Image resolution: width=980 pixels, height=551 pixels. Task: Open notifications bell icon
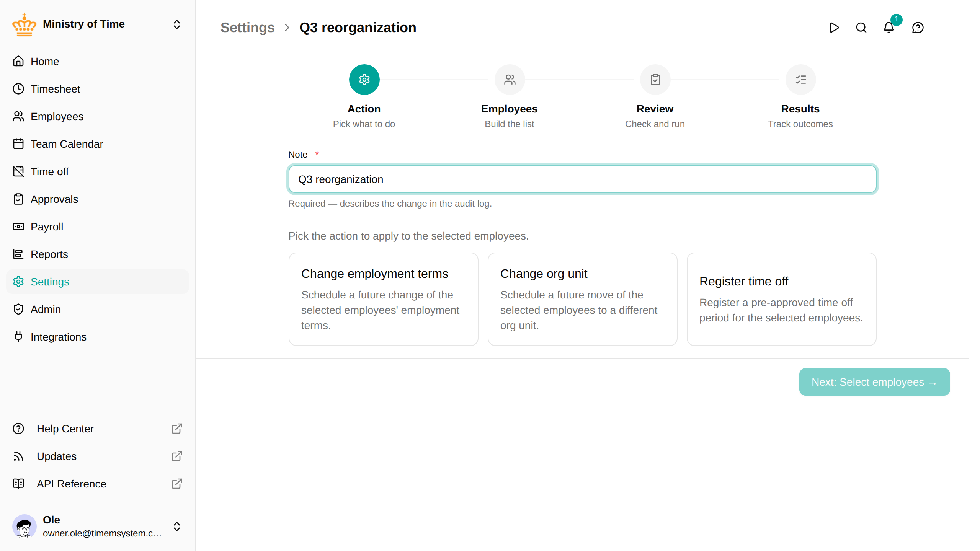pos(889,28)
